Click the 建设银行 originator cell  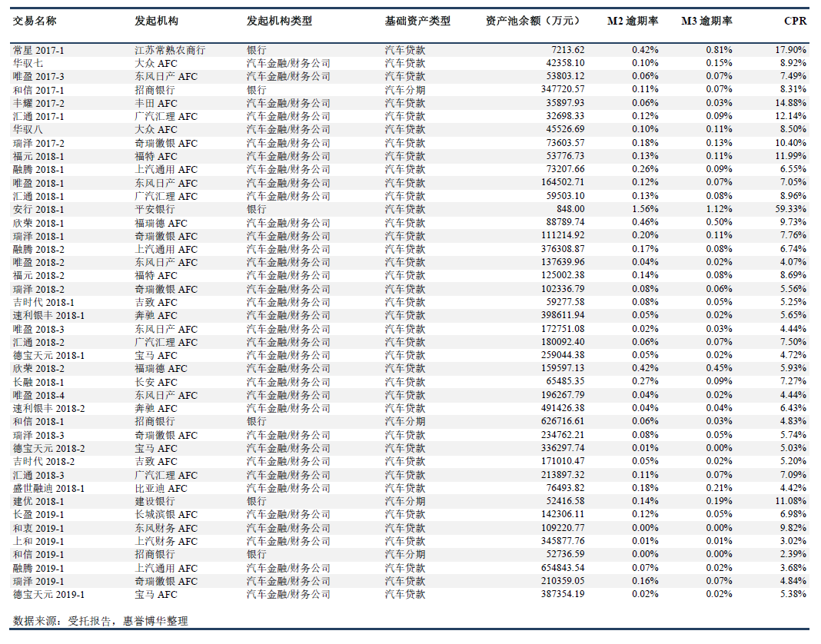pos(155,501)
